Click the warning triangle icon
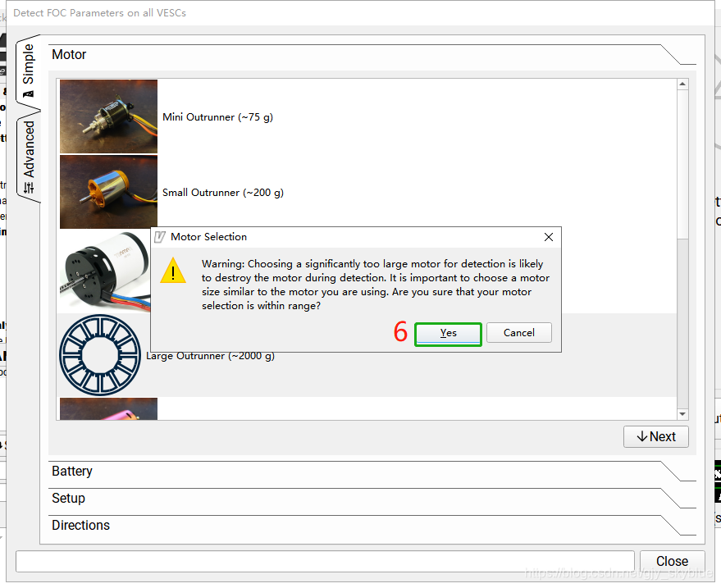721x588 pixels. point(173,271)
